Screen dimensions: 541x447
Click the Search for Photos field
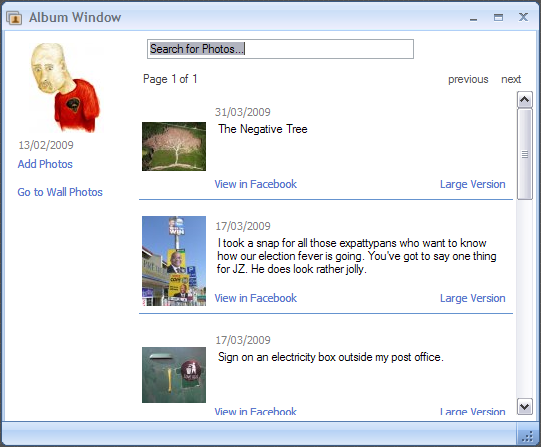point(280,49)
